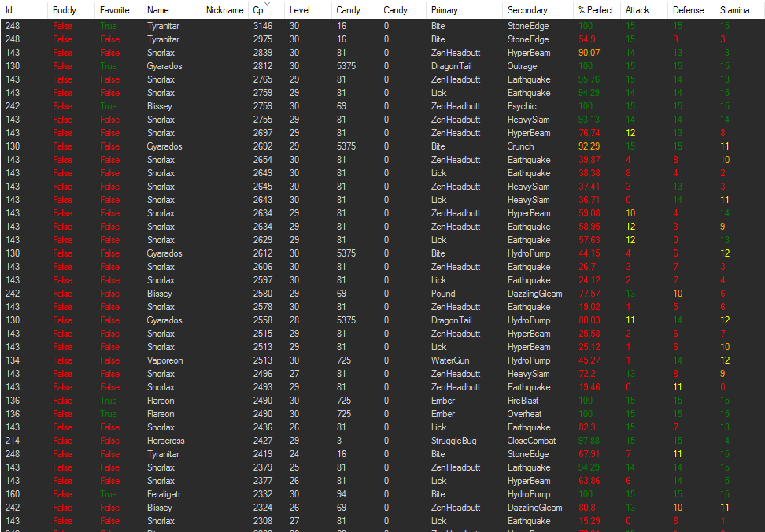Click the True favorite value of Gyarados
Image resolution: width=765 pixels, height=532 pixels.
click(109, 66)
